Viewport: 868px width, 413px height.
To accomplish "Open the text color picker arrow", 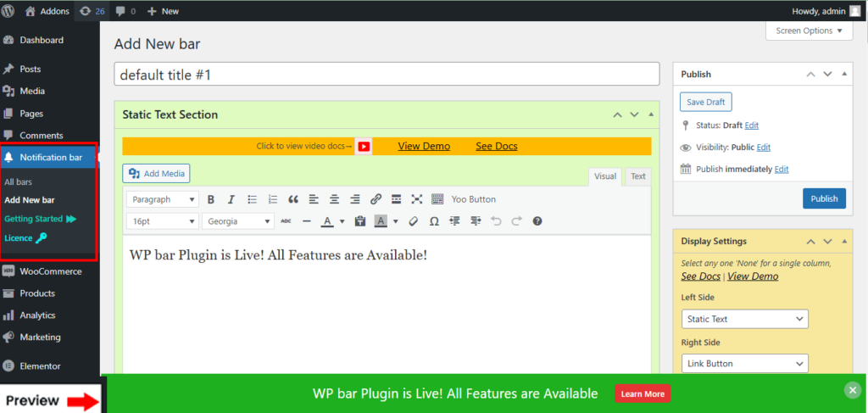I will click(342, 220).
